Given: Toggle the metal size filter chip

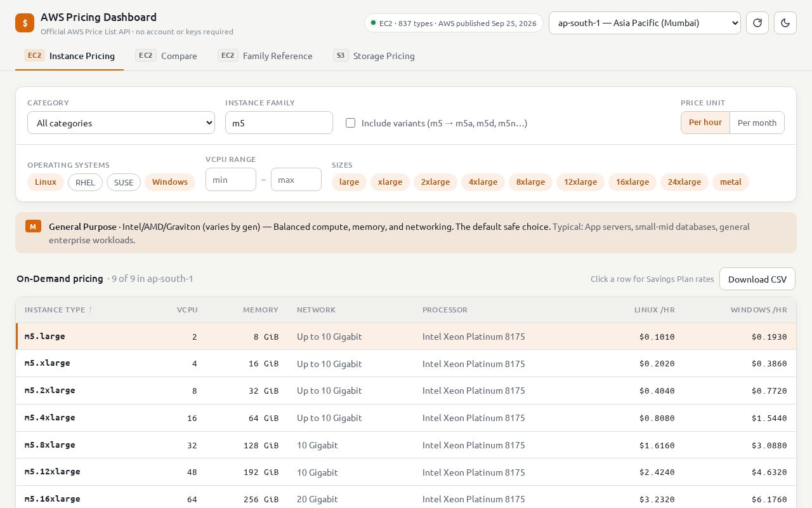Looking at the screenshot, I should [731, 182].
